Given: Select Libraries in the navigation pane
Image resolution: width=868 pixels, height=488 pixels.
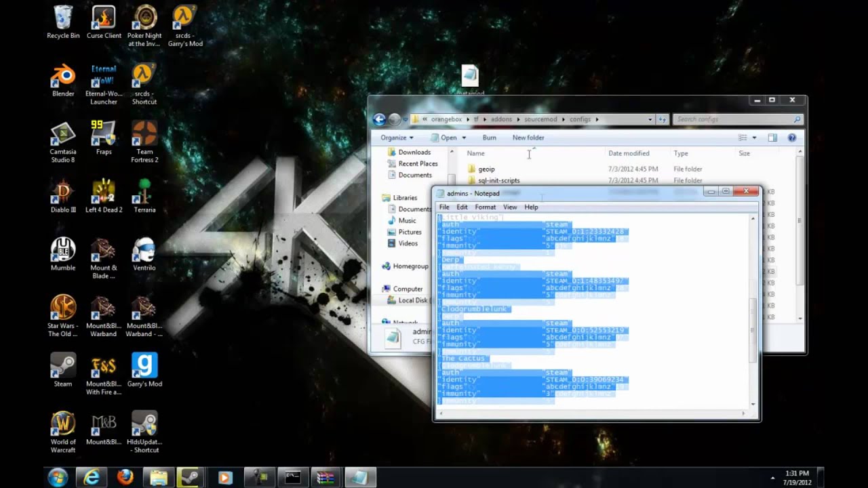Looking at the screenshot, I should tap(405, 198).
